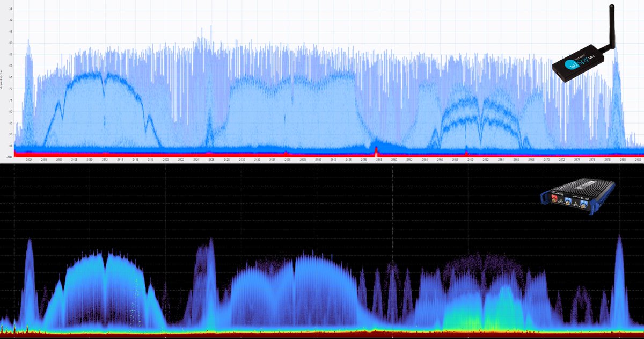The height and width of the screenshot is (339, 644).
Task: Click the -100 amplitude axis label
Action: pos(9,157)
